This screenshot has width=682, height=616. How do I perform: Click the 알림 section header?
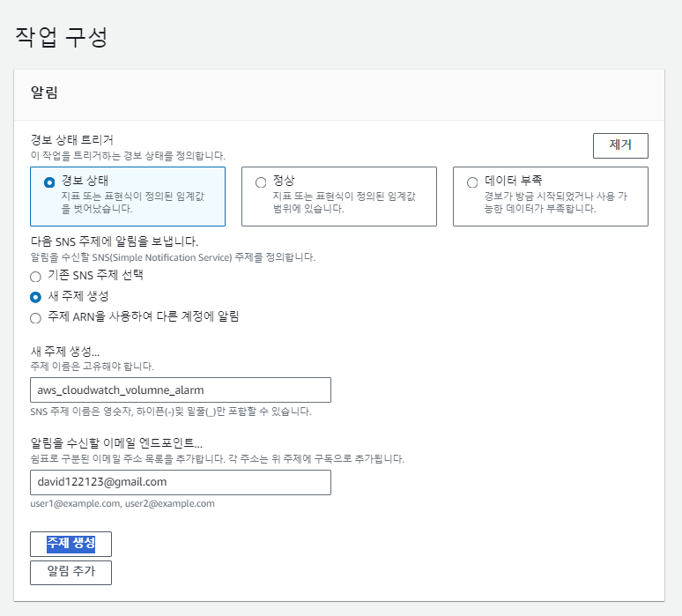(x=45, y=93)
